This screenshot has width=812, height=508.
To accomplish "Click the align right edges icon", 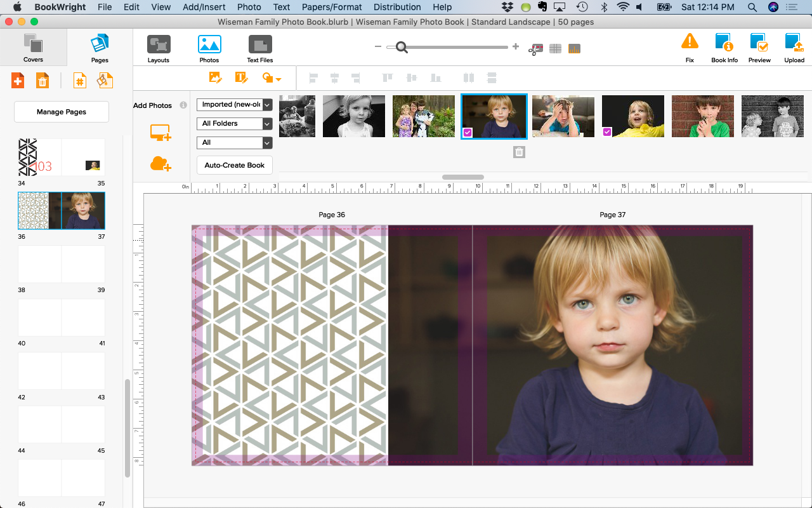I will click(x=355, y=77).
